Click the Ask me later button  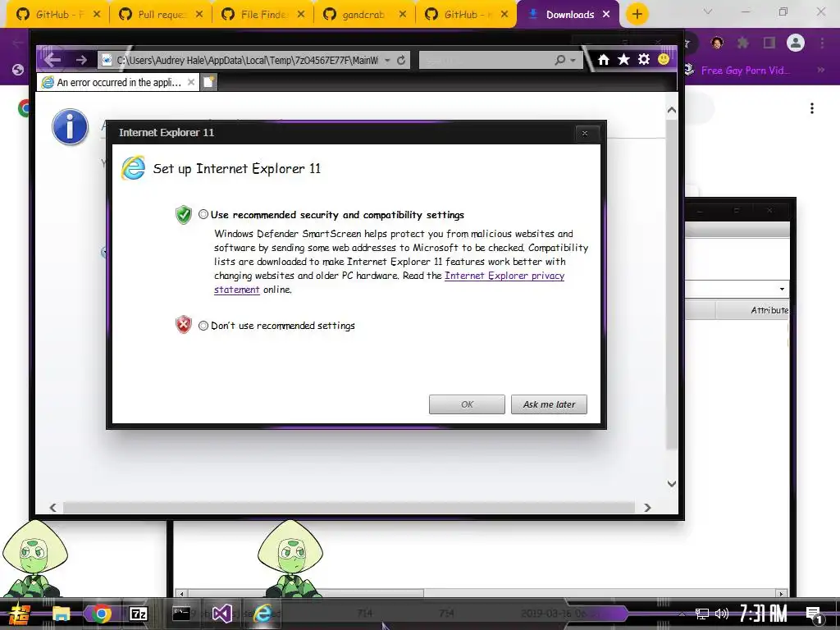click(x=549, y=404)
